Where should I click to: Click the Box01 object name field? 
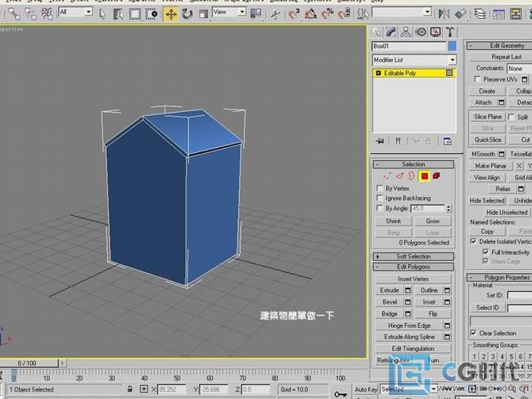pyautogui.click(x=409, y=46)
